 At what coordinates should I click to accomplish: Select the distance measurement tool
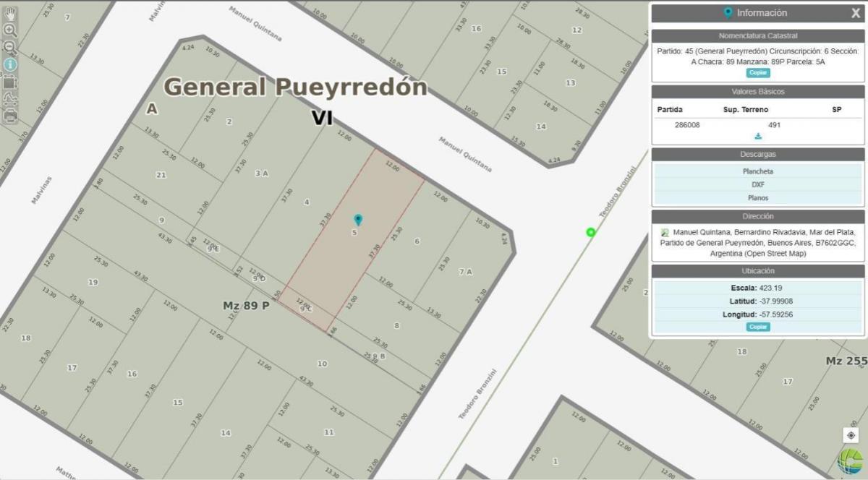click(x=10, y=98)
